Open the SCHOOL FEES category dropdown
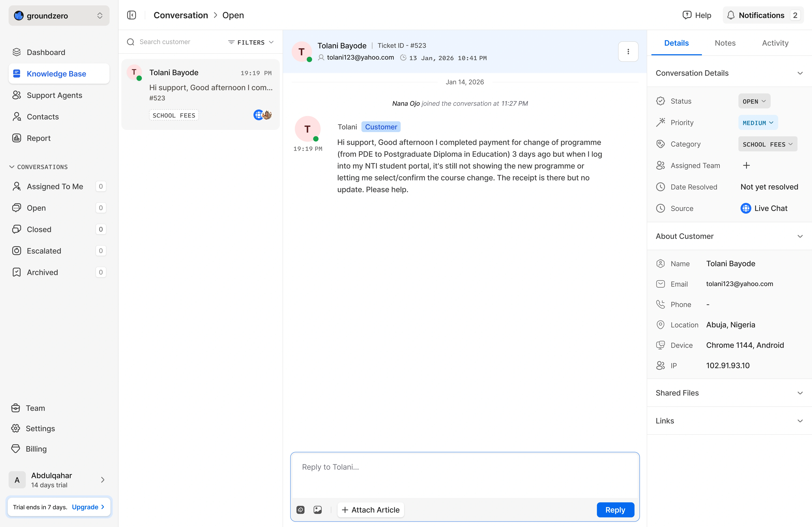 click(767, 144)
